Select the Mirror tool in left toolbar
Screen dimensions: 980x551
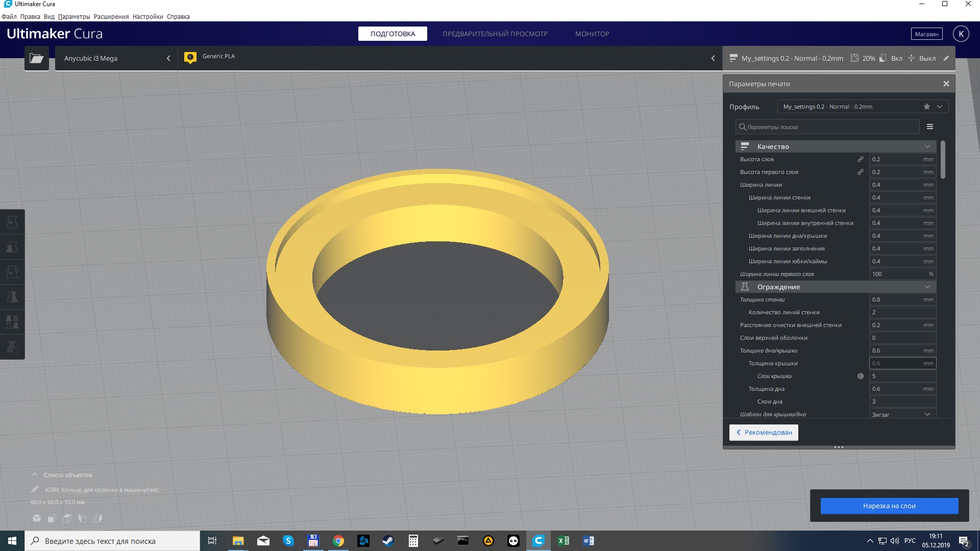12,297
